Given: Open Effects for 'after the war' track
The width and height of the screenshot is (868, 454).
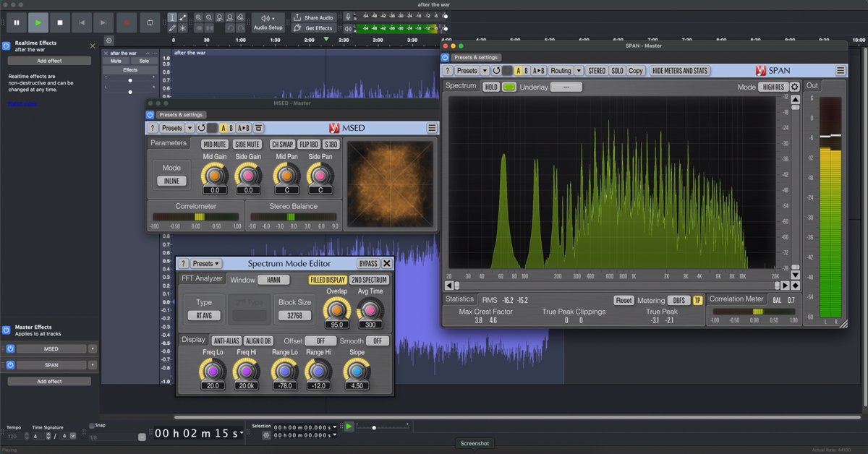Looking at the screenshot, I should pos(130,70).
